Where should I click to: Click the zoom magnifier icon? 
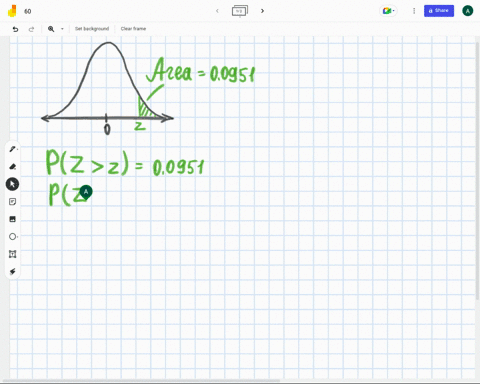pos(51,29)
